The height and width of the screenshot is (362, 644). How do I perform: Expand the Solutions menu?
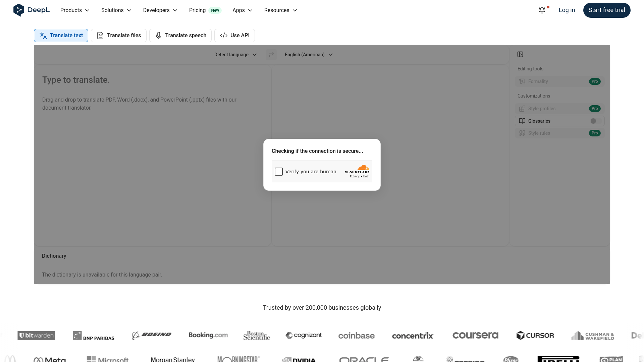(x=116, y=10)
